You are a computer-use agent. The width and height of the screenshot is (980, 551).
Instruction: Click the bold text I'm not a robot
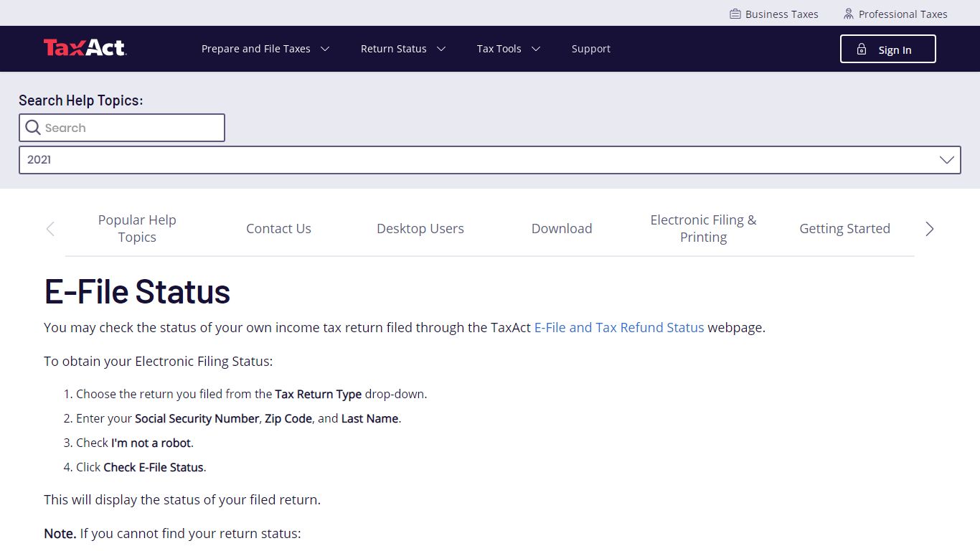[151, 443]
